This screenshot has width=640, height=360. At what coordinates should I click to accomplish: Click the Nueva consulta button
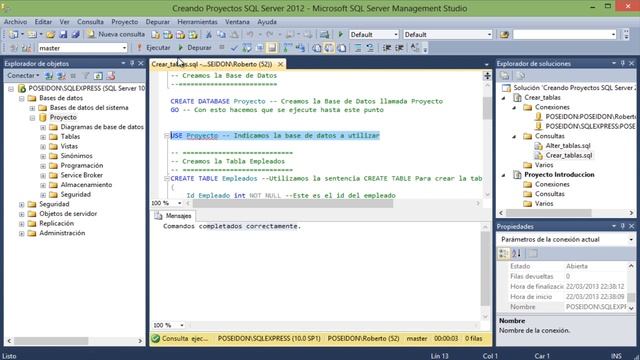tap(116, 35)
